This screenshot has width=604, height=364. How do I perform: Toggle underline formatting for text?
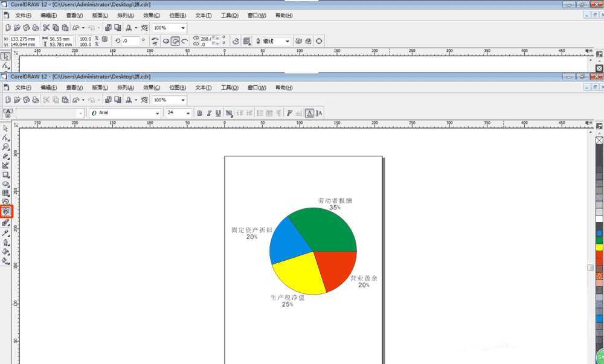click(217, 113)
